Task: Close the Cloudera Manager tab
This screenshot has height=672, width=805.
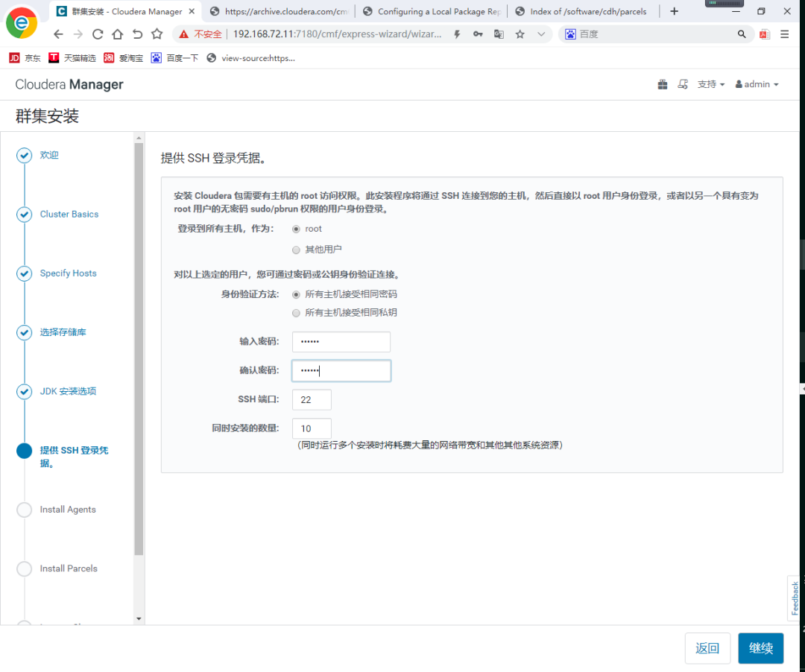Action: (x=192, y=11)
